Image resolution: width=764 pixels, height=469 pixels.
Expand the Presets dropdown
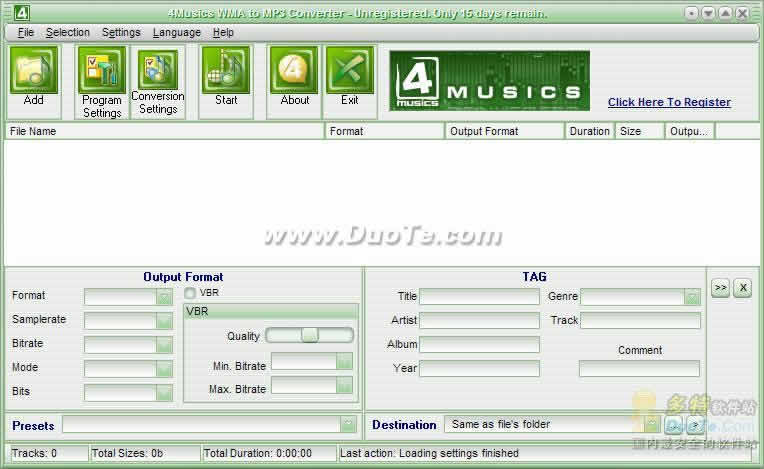[347, 425]
